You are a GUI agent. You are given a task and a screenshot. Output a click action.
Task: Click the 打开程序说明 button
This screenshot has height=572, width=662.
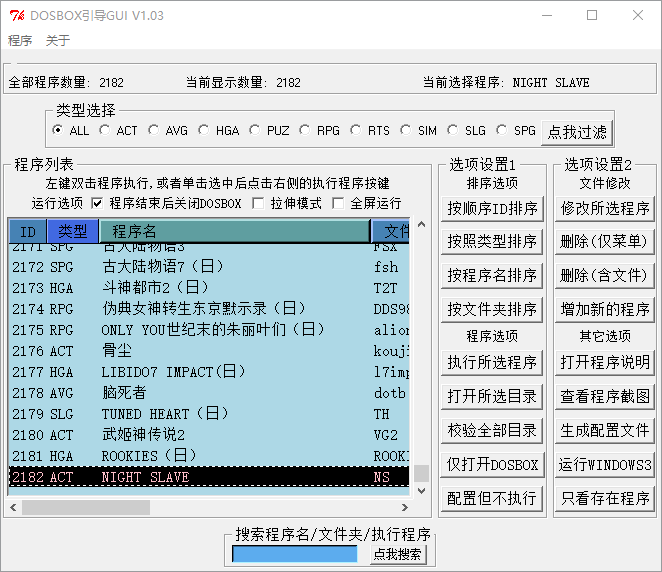point(605,363)
